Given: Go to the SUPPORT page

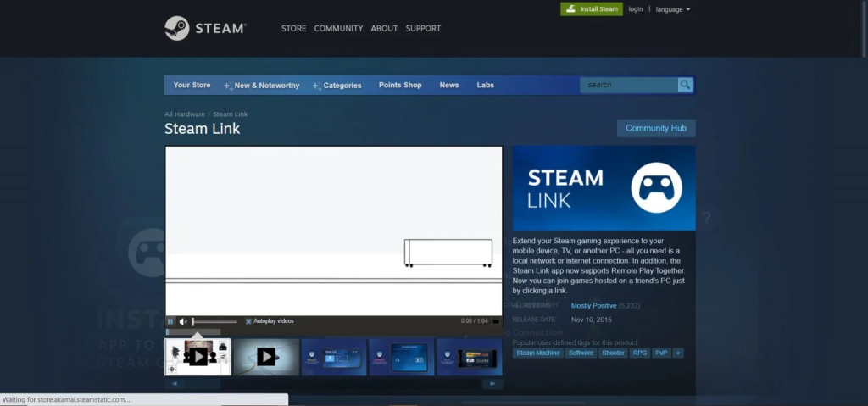Looking at the screenshot, I should click(423, 28).
